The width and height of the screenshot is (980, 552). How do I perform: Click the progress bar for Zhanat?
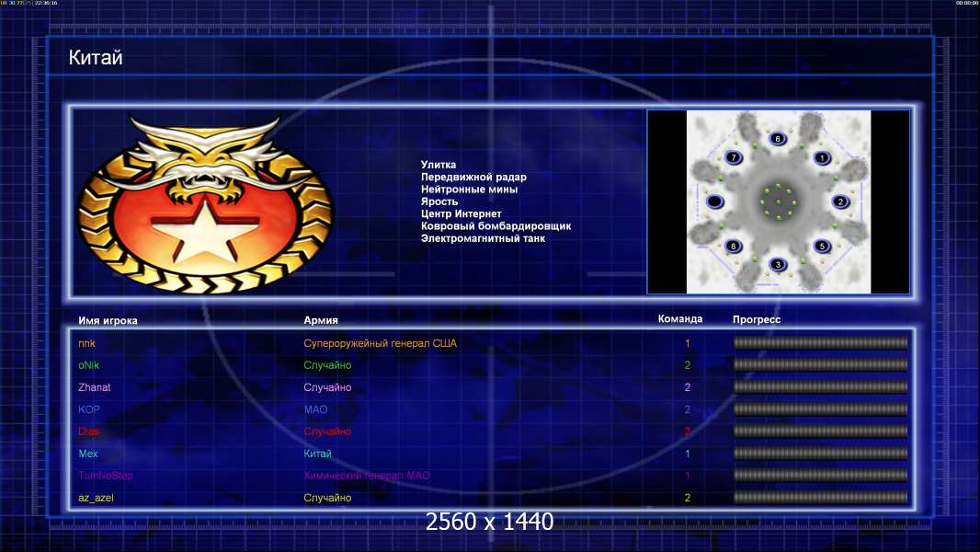pos(821,387)
